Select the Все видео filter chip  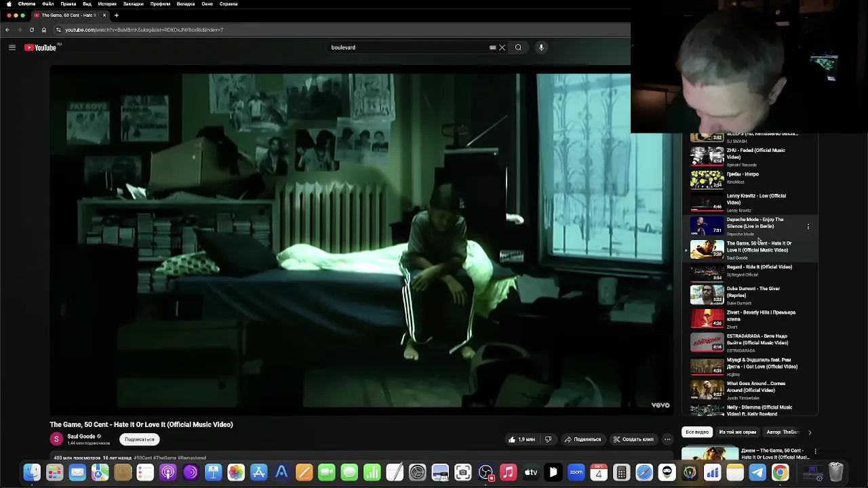[x=697, y=432]
